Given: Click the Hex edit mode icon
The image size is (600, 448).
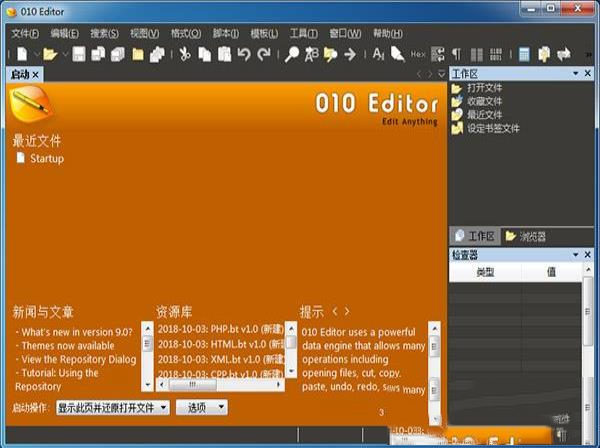Looking at the screenshot, I should tap(418, 54).
